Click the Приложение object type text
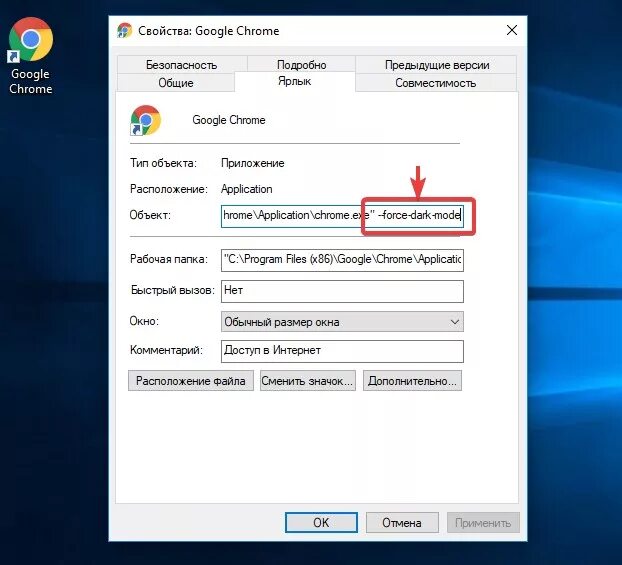The height and width of the screenshot is (565, 622). point(253,163)
